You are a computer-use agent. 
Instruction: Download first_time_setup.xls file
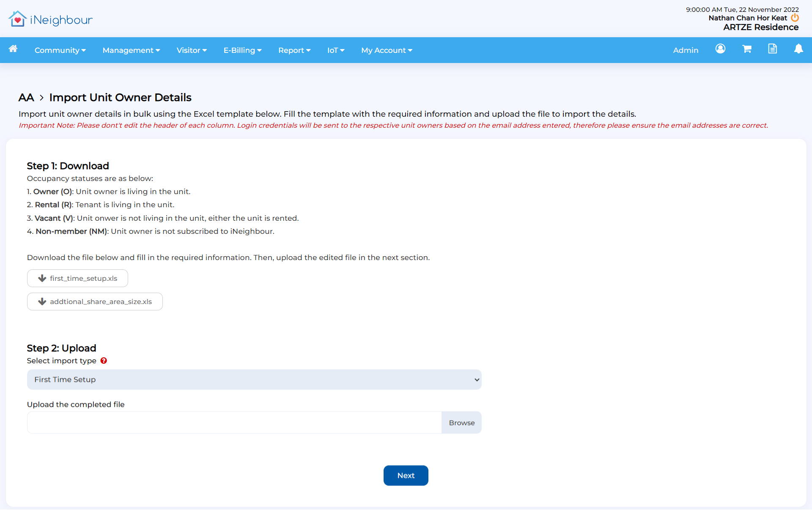pyautogui.click(x=77, y=278)
